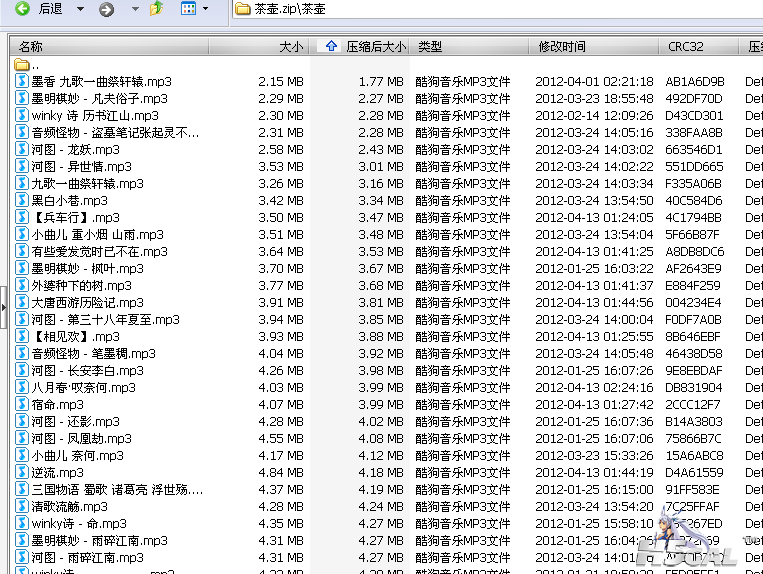Viewport: 763px width, 574px height.
Task: Click icon of 八月春·叹奈何.mp3
Action: [x=21, y=388]
